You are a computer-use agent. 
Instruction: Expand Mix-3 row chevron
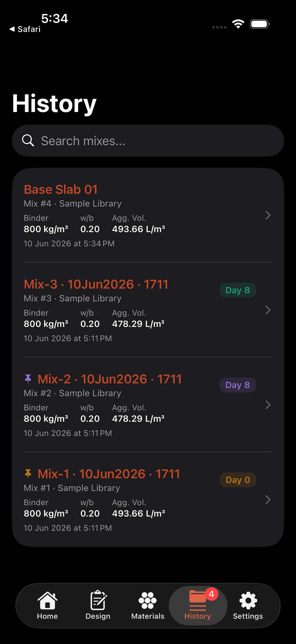tap(268, 310)
